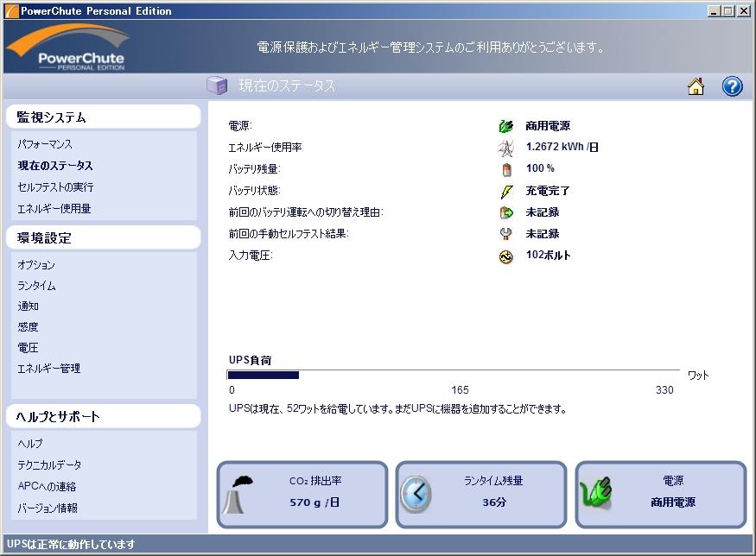The height and width of the screenshot is (556, 756).
Task: Select 現在のステータス in sidebar
Action: click(x=55, y=166)
